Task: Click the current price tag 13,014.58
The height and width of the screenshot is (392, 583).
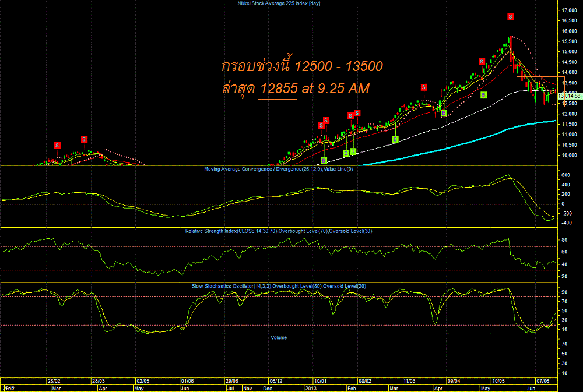Action: (569, 96)
